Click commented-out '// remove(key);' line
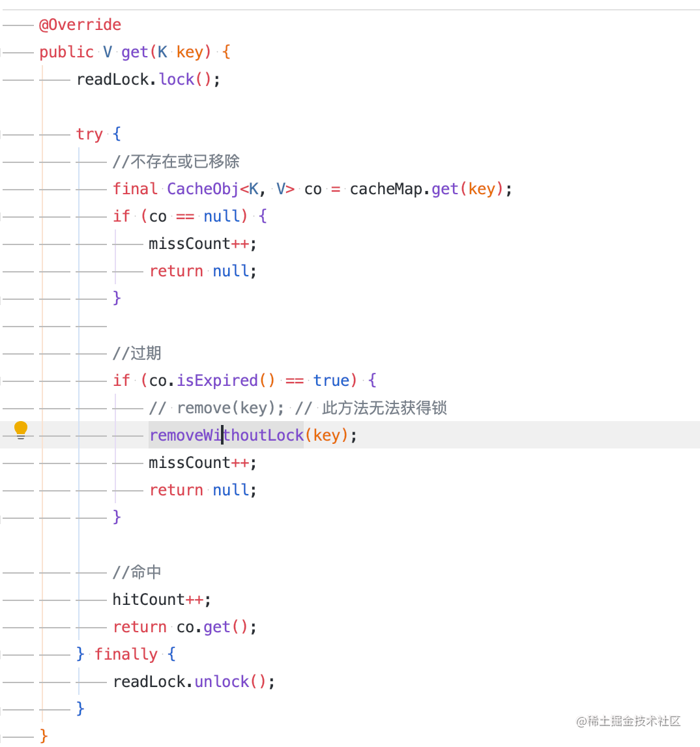 (x=216, y=408)
